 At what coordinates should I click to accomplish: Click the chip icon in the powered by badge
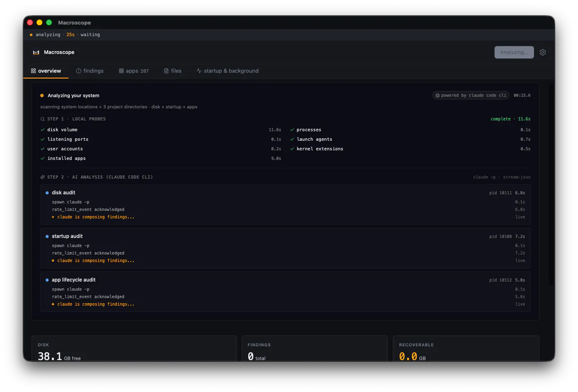point(437,96)
